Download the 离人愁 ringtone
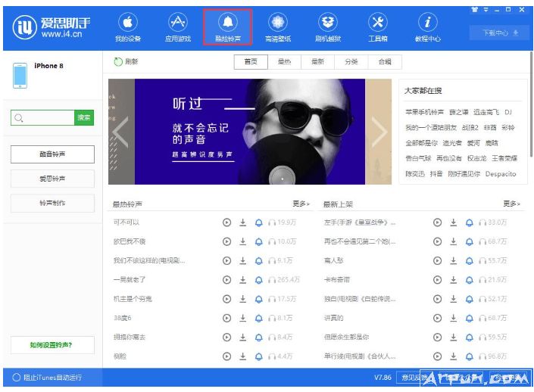Image resolution: width=534 pixels, height=392 pixels. (x=453, y=260)
